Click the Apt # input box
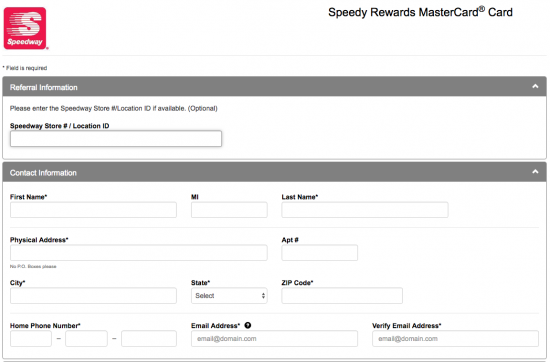The width and height of the screenshot is (550, 362). pyautogui.click(x=320, y=253)
